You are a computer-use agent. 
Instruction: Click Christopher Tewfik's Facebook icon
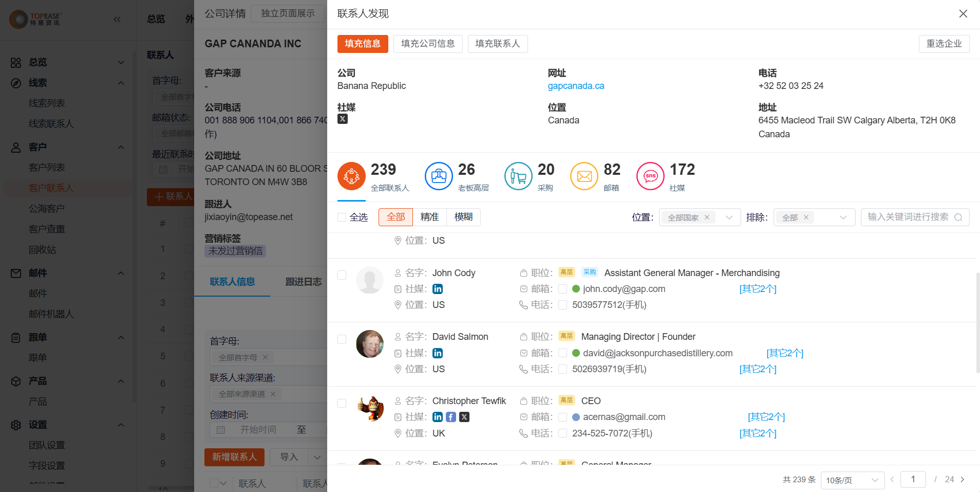(x=450, y=417)
